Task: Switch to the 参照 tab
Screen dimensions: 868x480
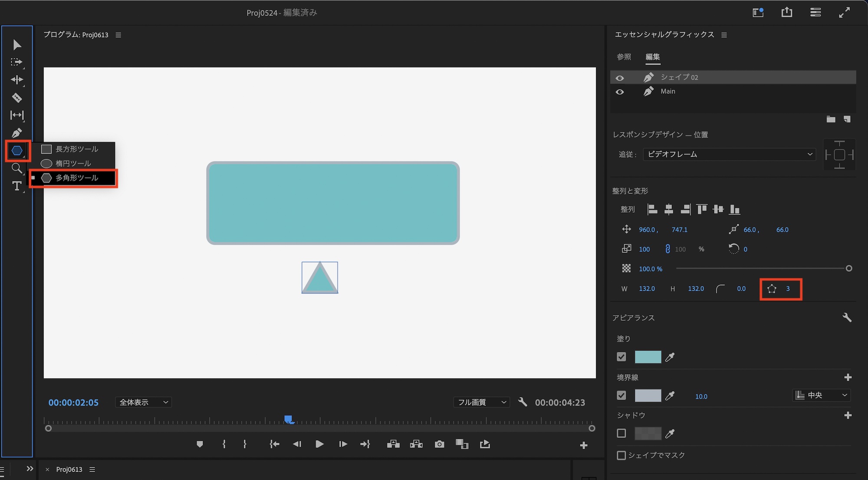Action: coord(624,57)
